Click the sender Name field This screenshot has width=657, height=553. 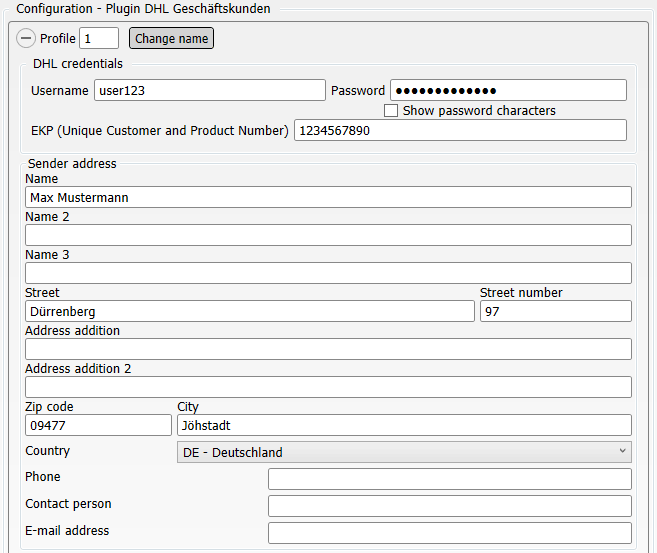coord(328,197)
